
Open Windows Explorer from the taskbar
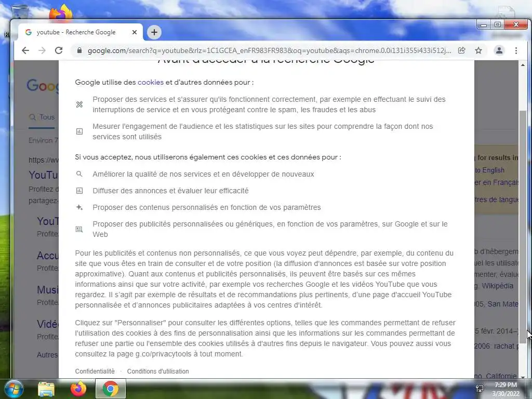tap(46, 389)
